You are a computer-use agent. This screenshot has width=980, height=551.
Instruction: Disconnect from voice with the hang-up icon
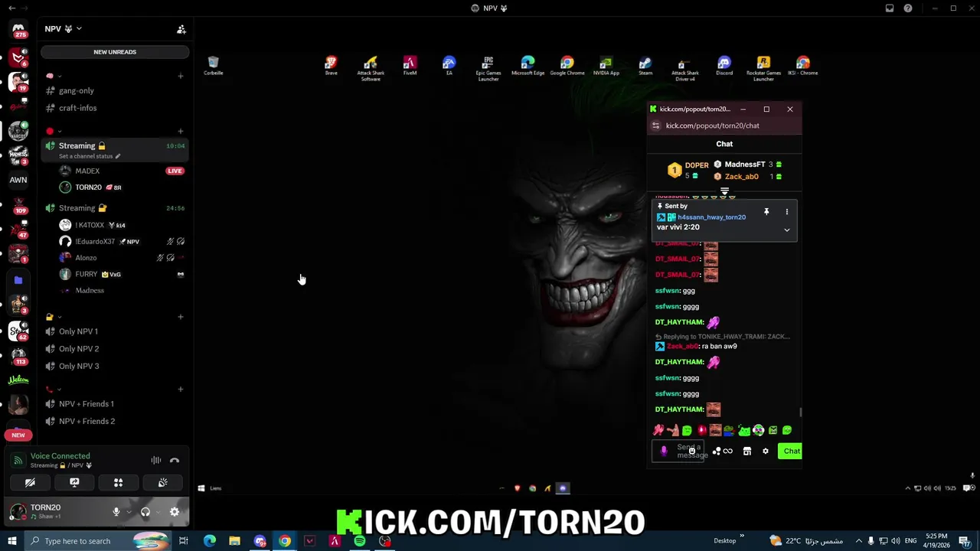[175, 460]
